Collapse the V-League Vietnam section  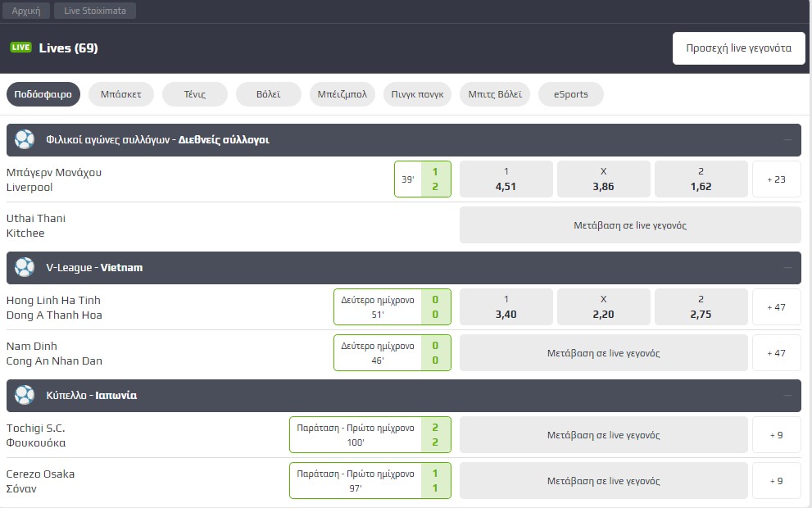787,268
